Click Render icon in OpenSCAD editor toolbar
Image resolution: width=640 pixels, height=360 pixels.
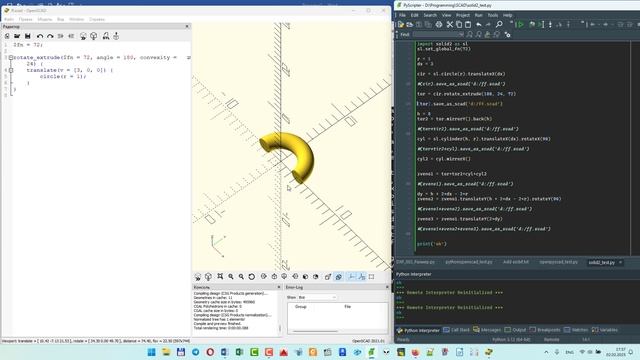(94, 36)
